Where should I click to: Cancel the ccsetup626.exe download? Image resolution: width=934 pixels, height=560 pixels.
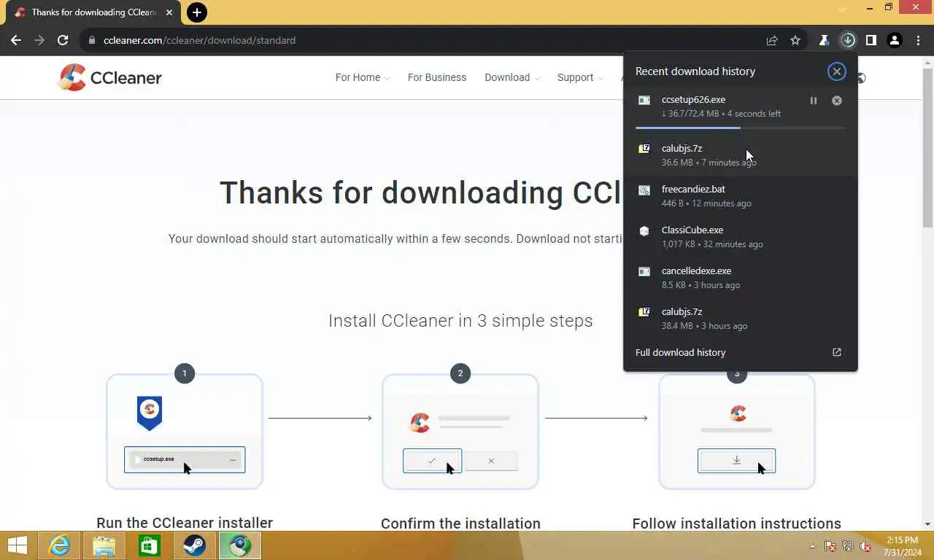[837, 101]
